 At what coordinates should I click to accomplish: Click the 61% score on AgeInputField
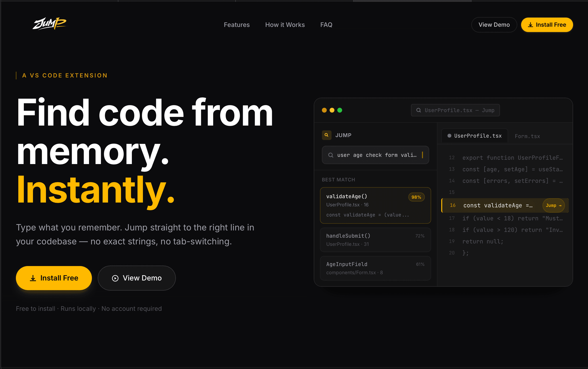(420, 264)
